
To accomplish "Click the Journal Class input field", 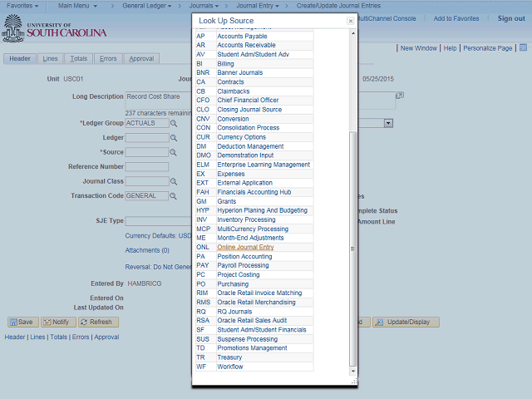I will [147, 181].
